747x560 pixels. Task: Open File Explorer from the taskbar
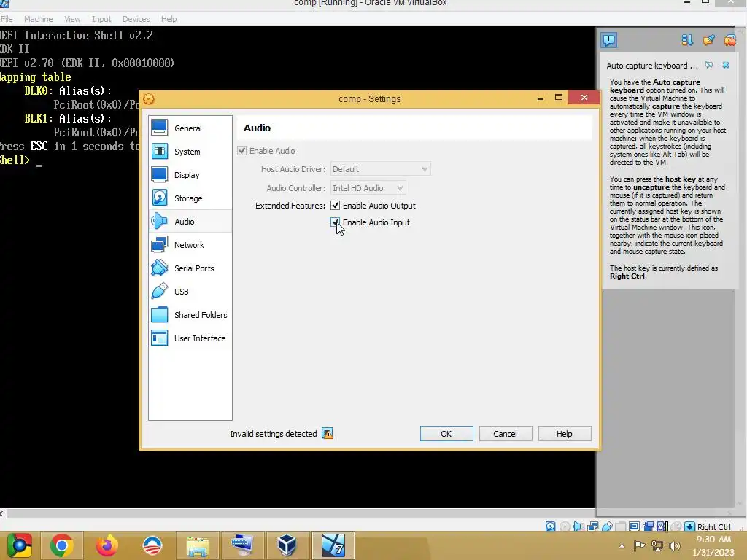click(197, 545)
